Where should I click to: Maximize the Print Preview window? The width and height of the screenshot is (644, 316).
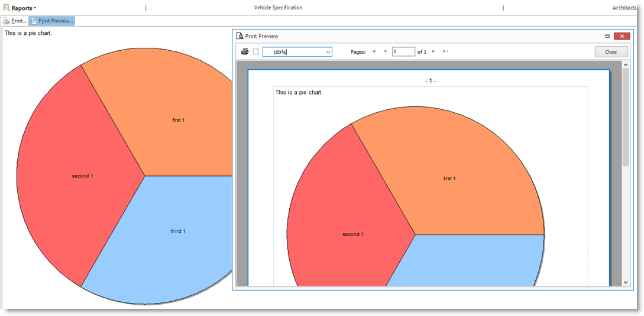(x=607, y=36)
